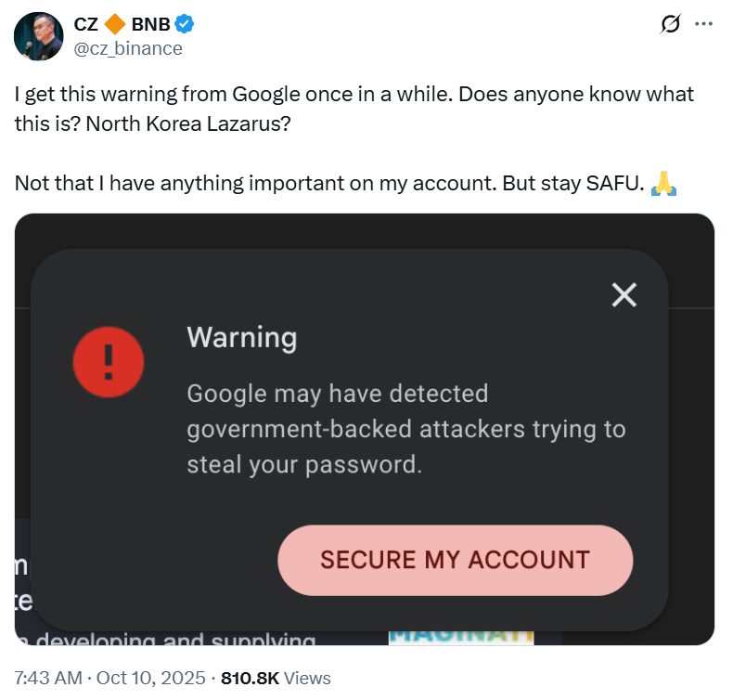The image size is (733, 700).
Task: Click the 810.8K Views count
Action: pyautogui.click(x=276, y=679)
